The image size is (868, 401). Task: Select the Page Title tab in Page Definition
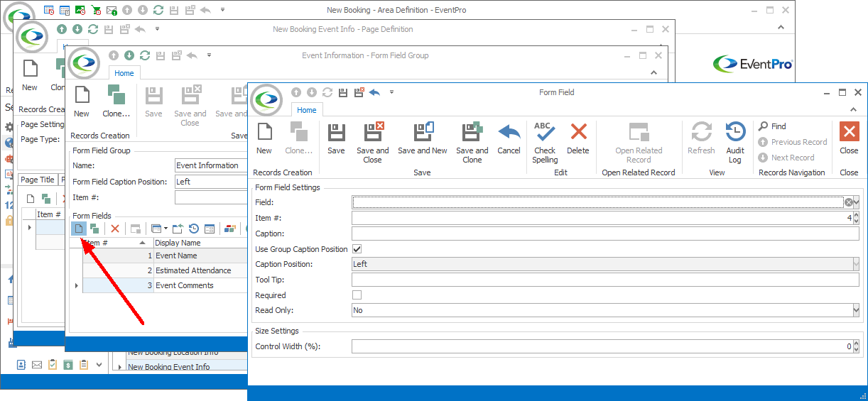(x=38, y=180)
